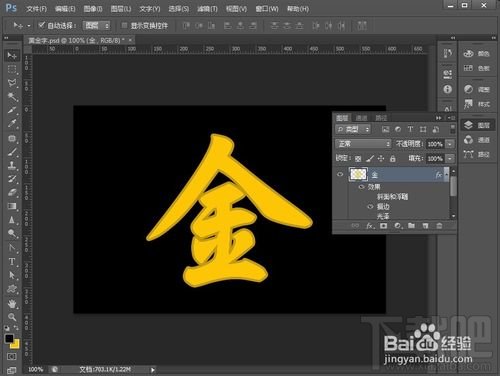Switch to the 通道 tab in Layers panel
500x376 pixels.
[x=362, y=118]
